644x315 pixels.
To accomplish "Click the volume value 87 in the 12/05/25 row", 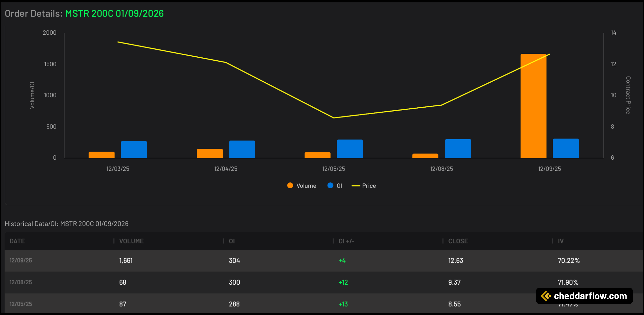I will 123,304.
